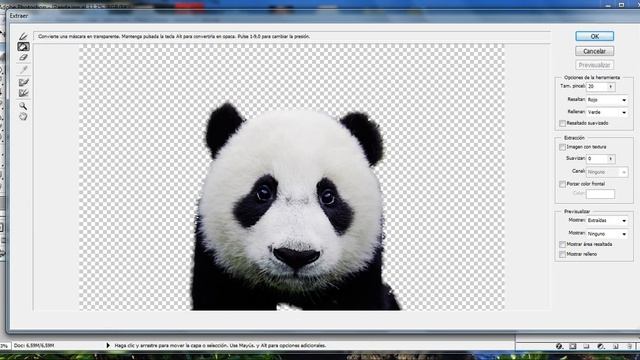Click the Previsualizar button
Screen dimensions: 640x360
tap(595, 65)
